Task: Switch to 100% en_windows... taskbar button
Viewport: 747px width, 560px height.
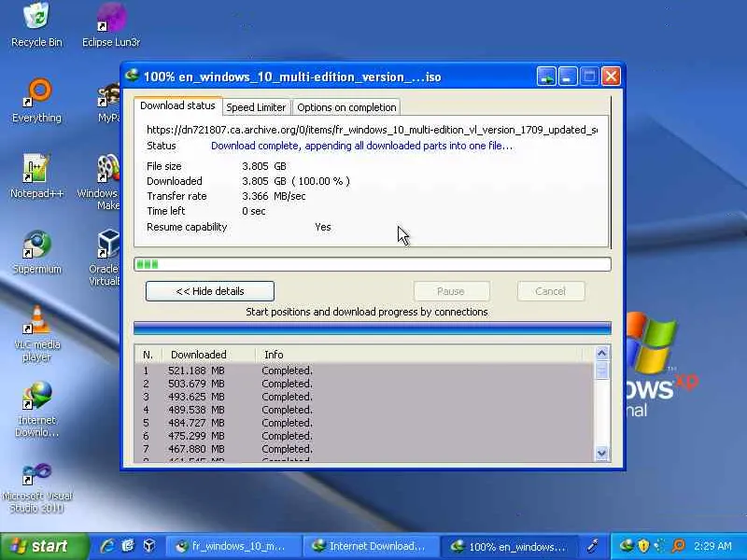Action: coord(509,546)
